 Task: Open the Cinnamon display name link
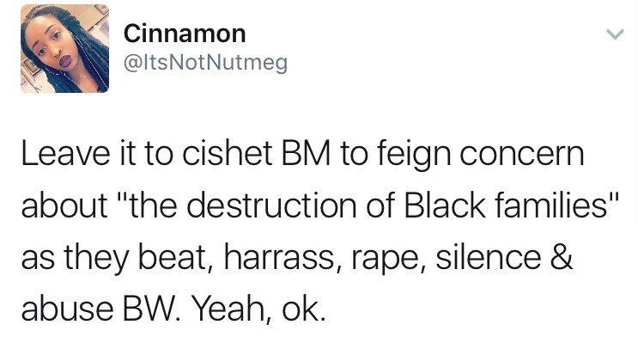[x=185, y=34]
